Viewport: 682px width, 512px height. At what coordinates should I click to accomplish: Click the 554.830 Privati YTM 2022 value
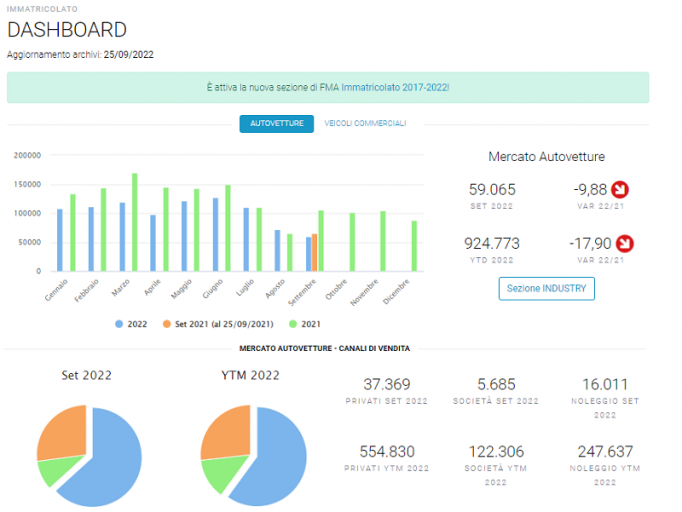(x=387, y=452)
